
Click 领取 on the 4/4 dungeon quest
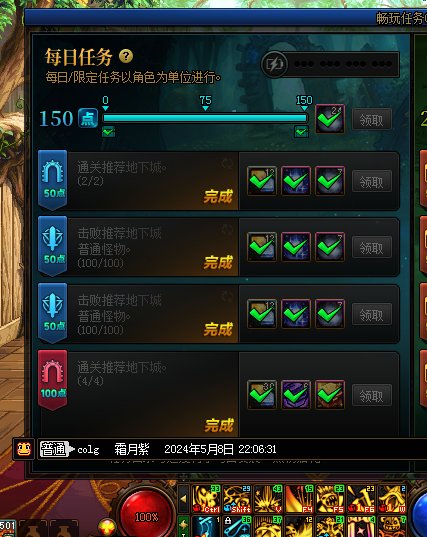pyautogui.click(x=372, y=396)
